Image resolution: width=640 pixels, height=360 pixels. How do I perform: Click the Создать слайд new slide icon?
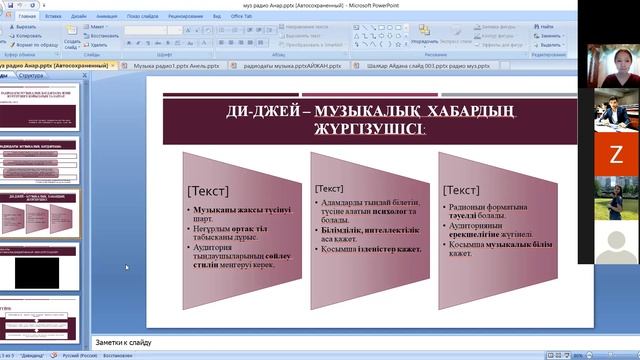72,31
